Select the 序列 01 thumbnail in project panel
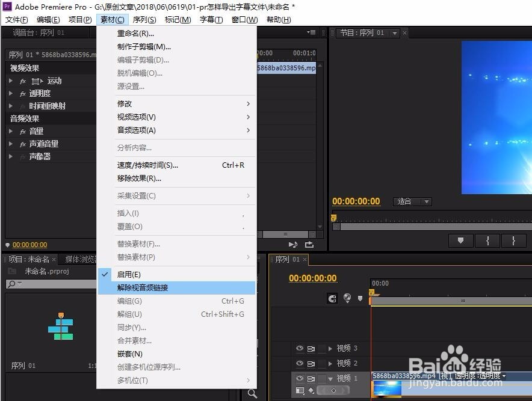The height and width of the screenshot is (401, 532). pos(61,326)
